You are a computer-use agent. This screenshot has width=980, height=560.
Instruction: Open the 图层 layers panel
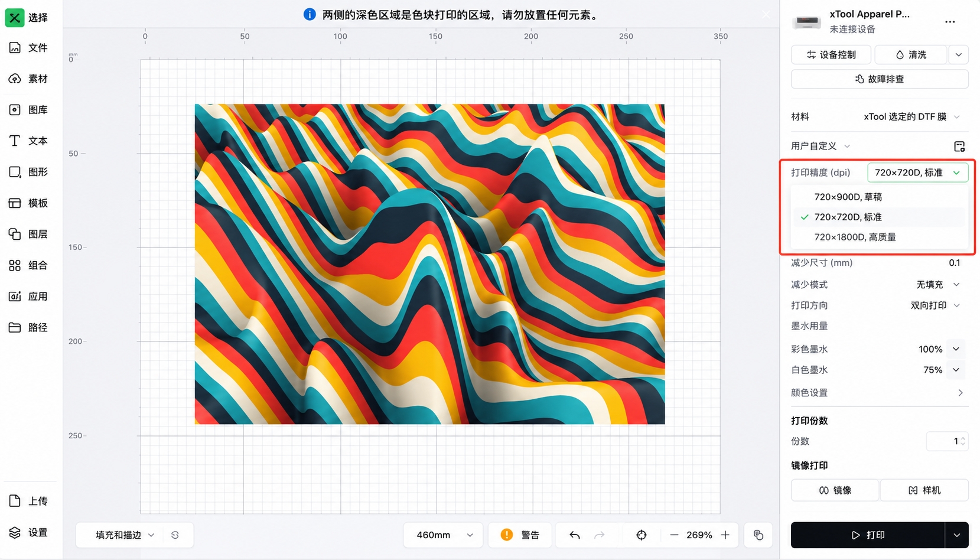27,234
